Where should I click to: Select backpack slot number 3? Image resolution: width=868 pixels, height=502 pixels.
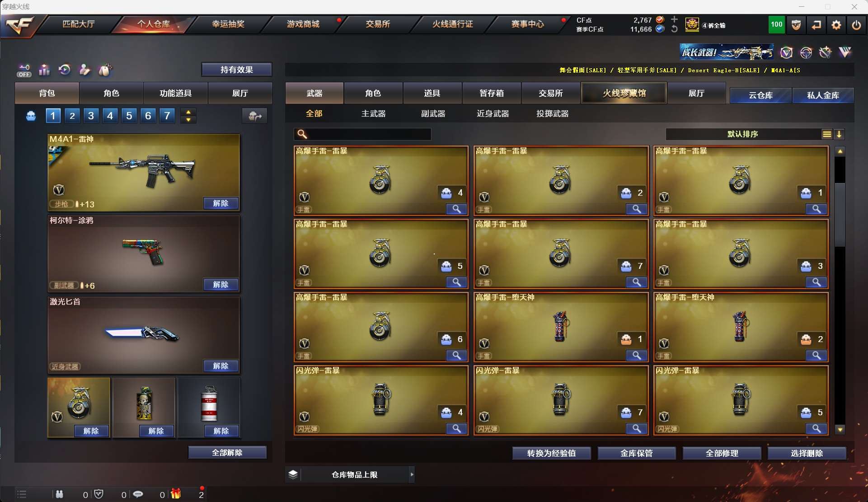click(91, 116)
